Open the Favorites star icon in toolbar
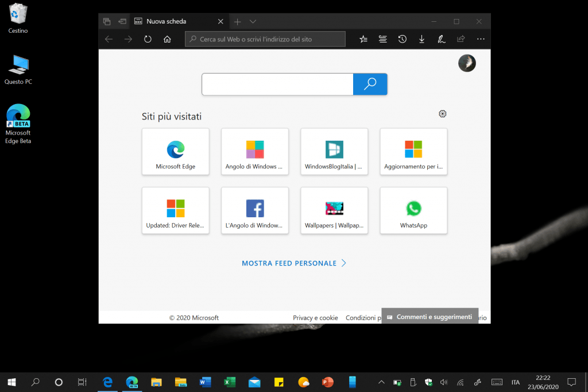The image size is (588, 392). tap(363, 39)
